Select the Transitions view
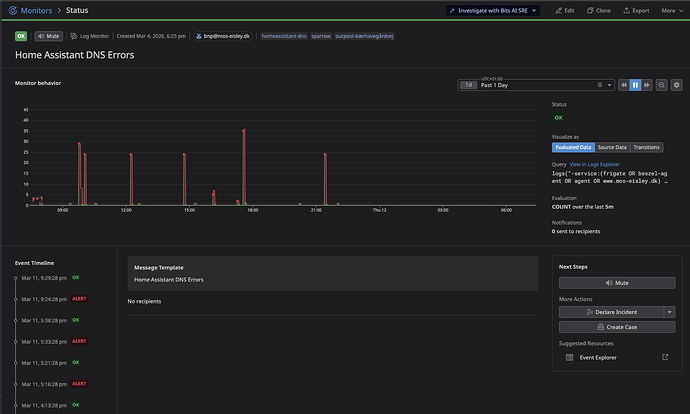690x414 pixels. click(x=646, y=147)
